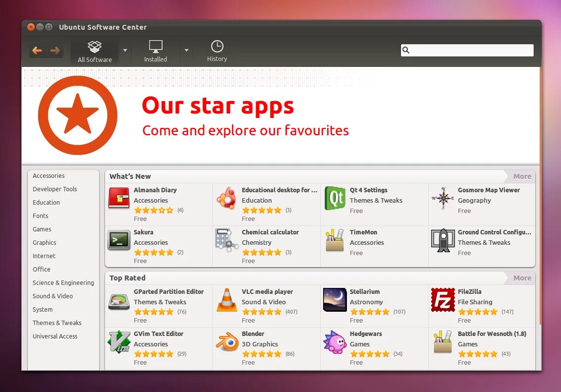
Task: Click the forward arrow navigation button
Action: tap(55, 51)
